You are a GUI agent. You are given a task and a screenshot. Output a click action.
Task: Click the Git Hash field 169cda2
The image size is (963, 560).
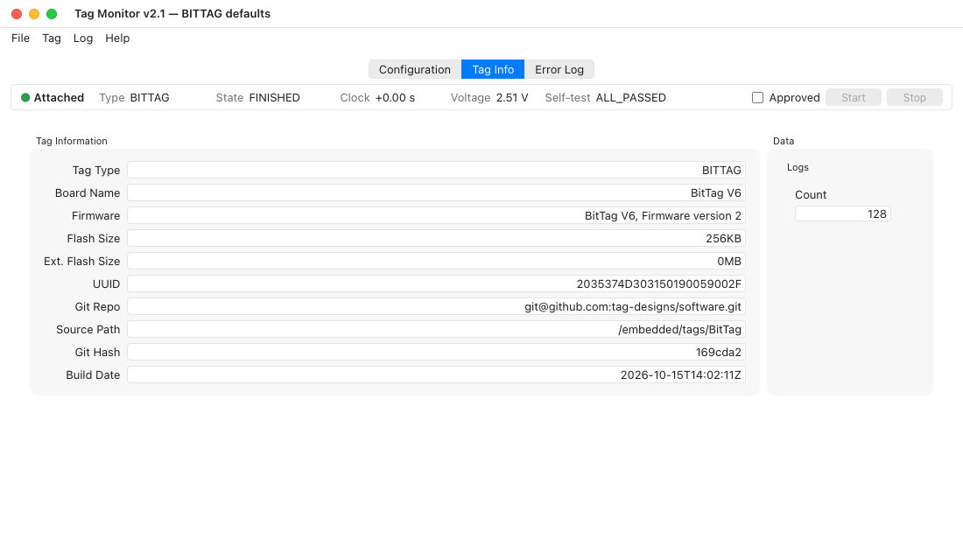pyautogui.click(x=436, y=352)
